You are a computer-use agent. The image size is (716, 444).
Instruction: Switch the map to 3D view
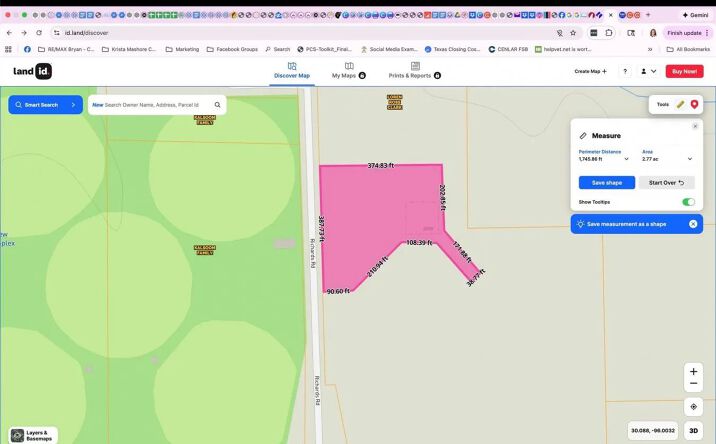click(x=693, y=431)
